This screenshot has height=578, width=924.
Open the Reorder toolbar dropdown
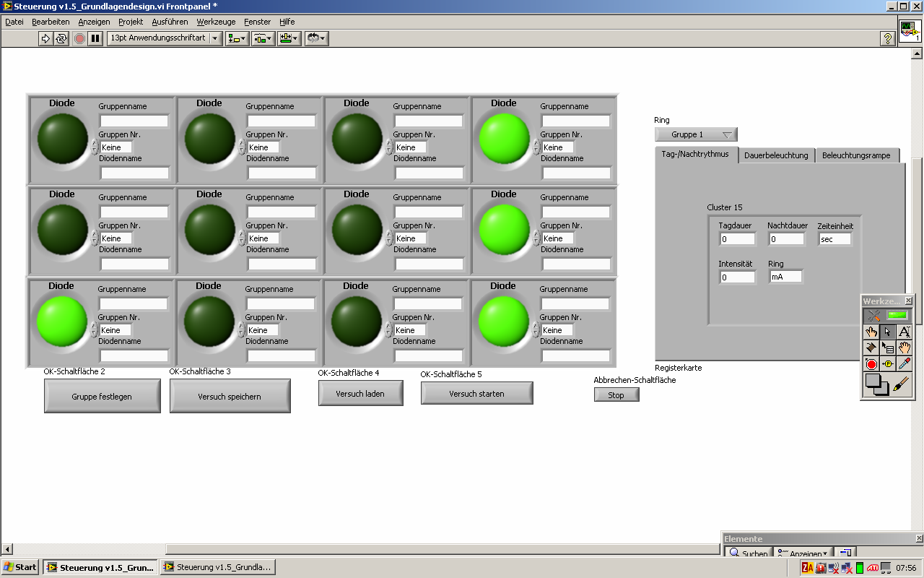coord(316,38)
